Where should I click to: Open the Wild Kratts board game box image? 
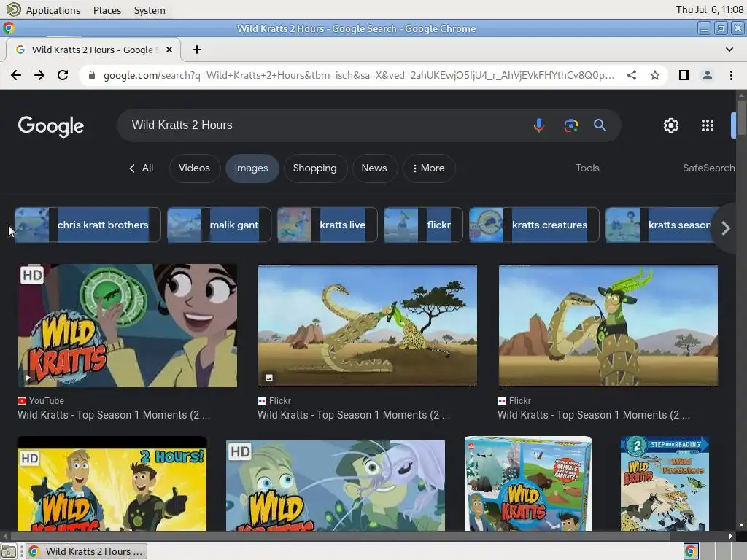click(528, 483)
